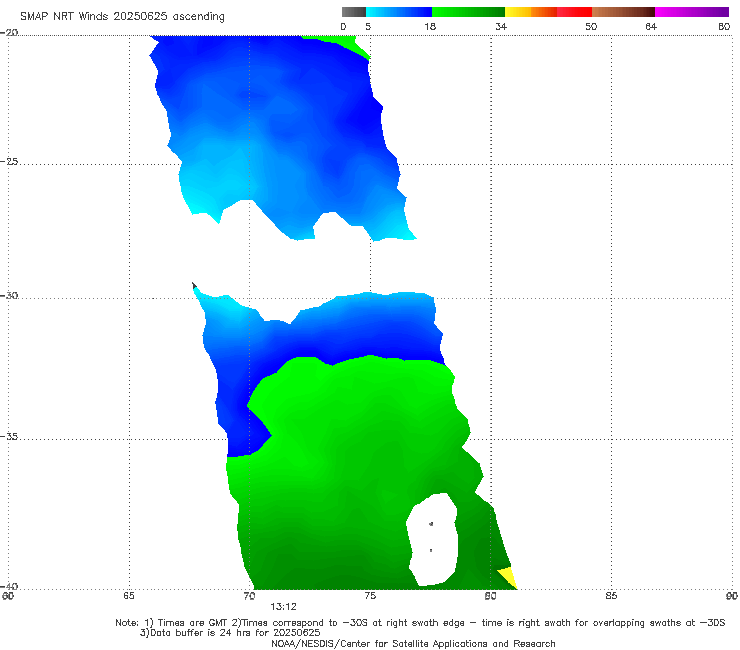Click the color bar label "50"
740x650 pixels.
point(591,26)
